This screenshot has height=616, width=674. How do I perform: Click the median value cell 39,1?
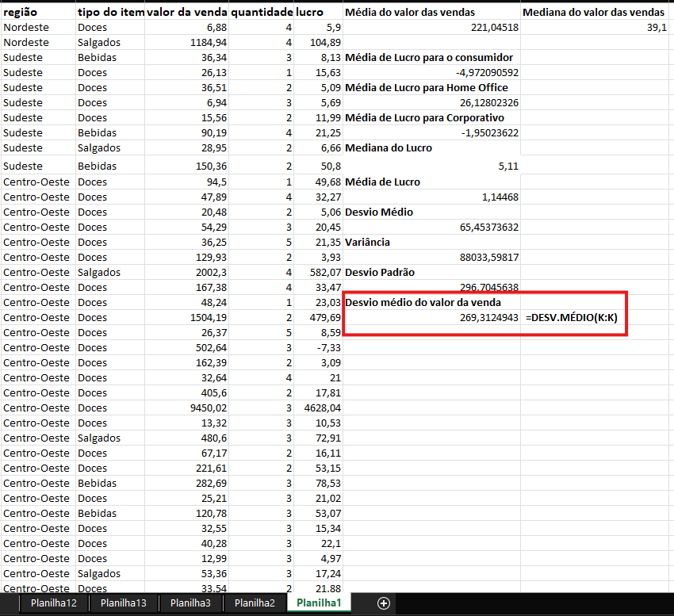[x=595, y=27]
